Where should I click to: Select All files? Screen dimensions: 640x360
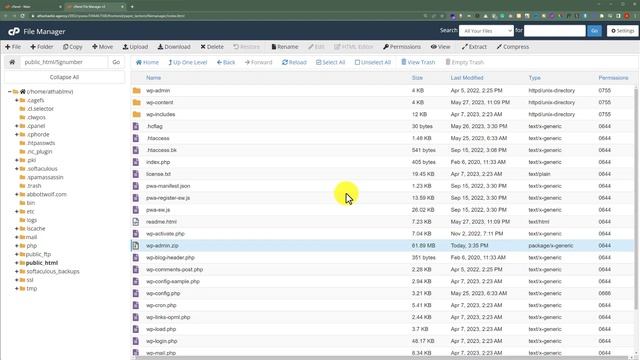[331, 62]
